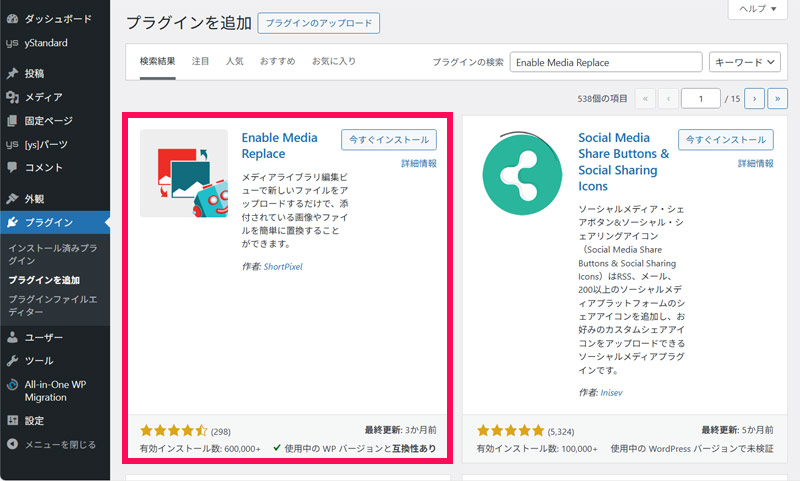Click 538個の項目 count text
Image resolution: width=800 pixels, height=481 pixels.
tap(602, 98)
